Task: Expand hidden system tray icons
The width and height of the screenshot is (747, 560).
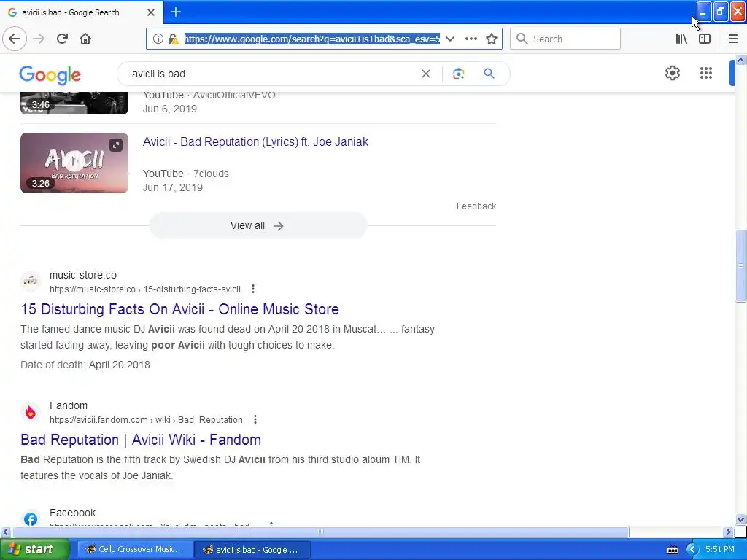Action: tap(692, 550)
